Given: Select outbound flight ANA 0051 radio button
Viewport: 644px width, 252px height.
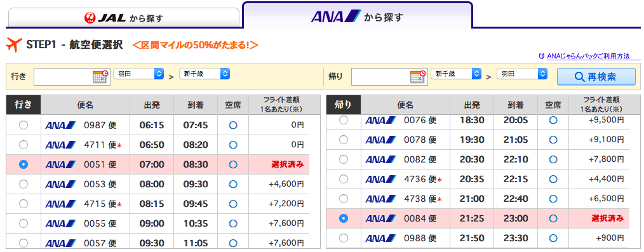Looking at the screenshot, I should click(x=23, y=164).
